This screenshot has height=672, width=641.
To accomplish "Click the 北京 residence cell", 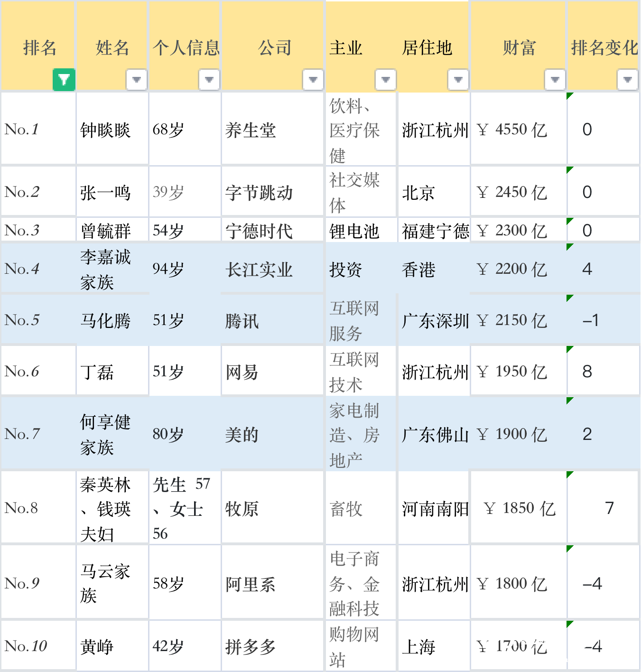I will (434, 192).
